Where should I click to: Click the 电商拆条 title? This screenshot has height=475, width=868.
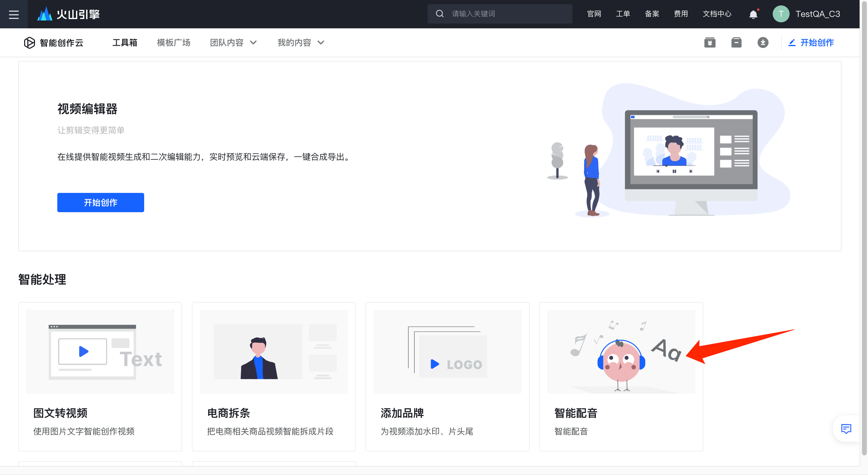228,413
